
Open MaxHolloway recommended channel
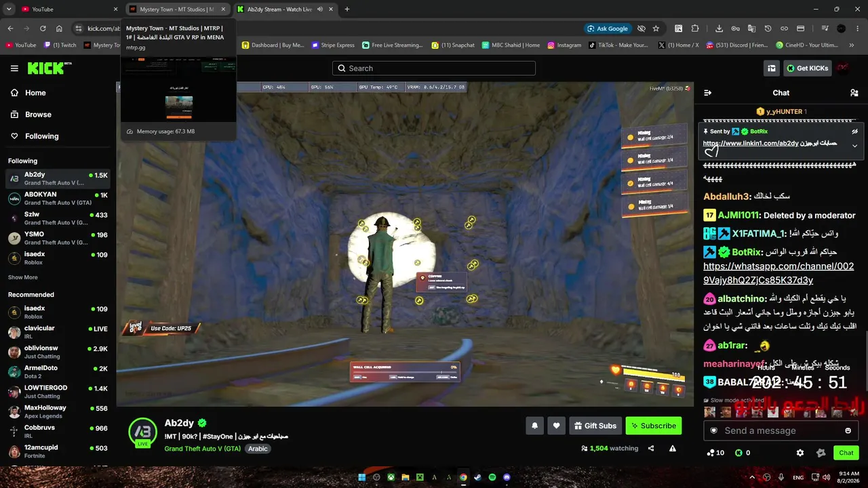click(58, 411)
